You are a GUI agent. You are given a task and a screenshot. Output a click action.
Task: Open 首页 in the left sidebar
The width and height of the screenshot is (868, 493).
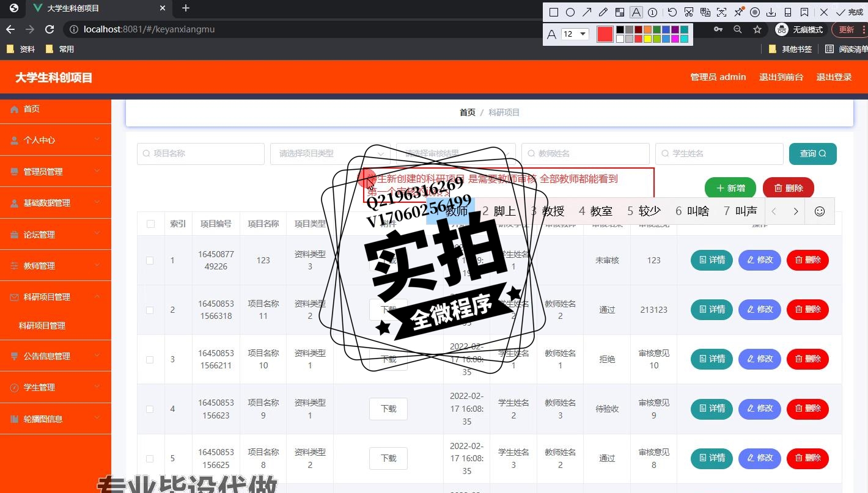point(56,109)
